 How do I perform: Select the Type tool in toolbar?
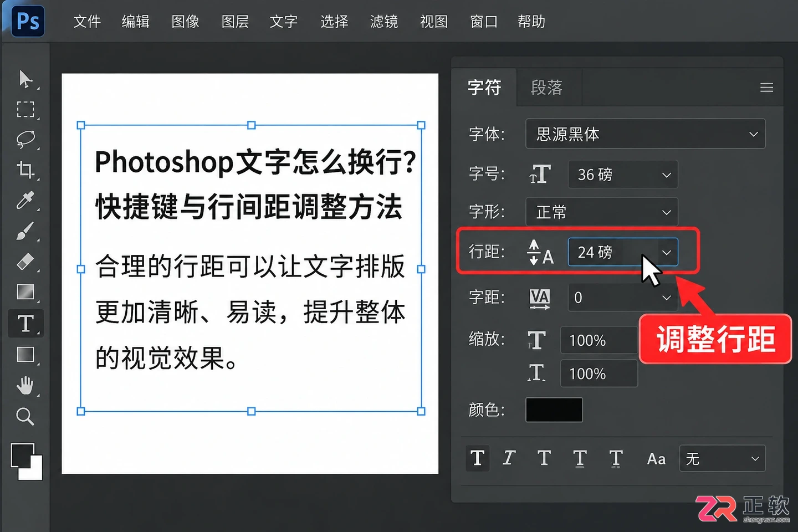coord(25,324)
